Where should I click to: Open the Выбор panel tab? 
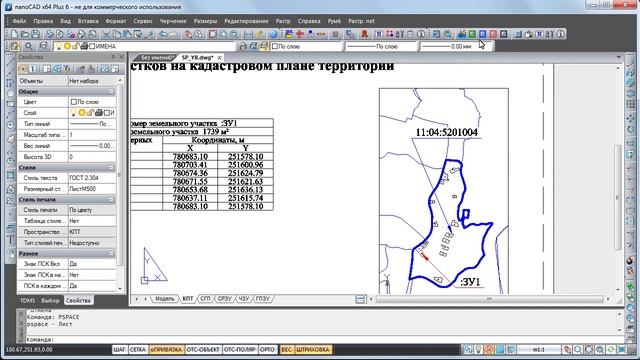coord(50,300)
